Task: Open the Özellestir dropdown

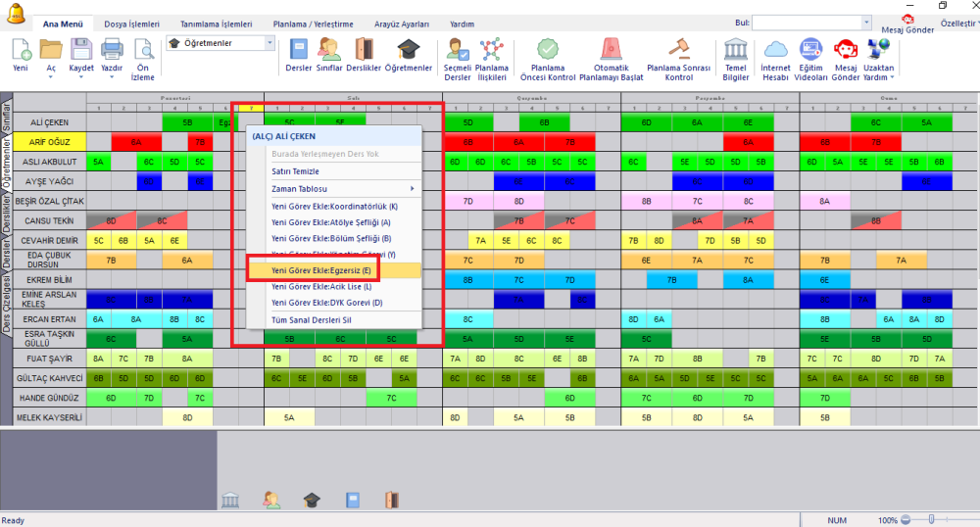Action: (x=960, y=24)
